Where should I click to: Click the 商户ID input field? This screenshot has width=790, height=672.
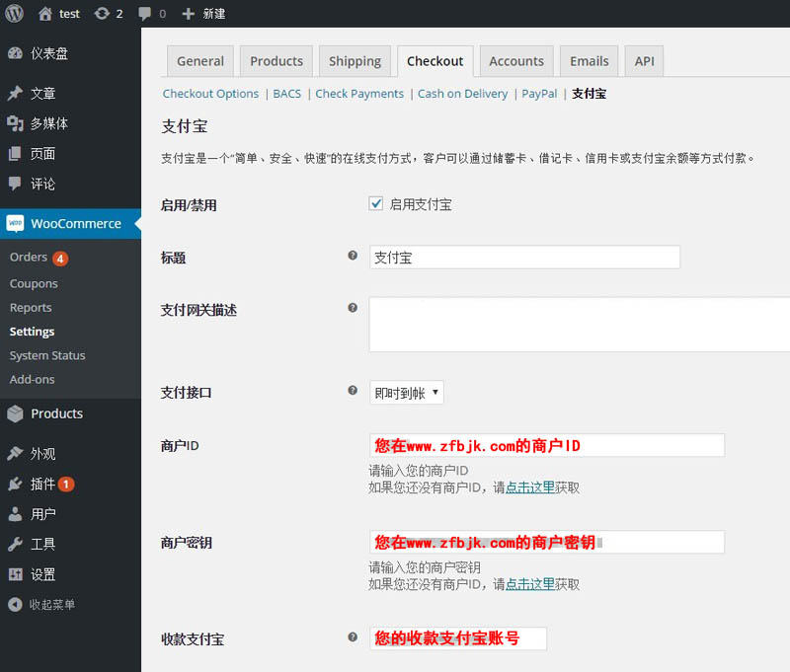(547, 445)
